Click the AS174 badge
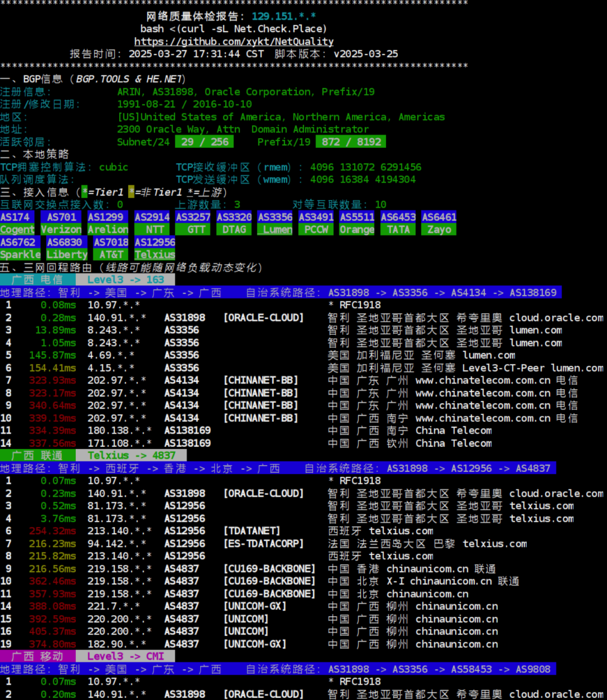Image resolution: width=607 pixels, height=700 pixels. pyautogui.click(x=17, y=217)
